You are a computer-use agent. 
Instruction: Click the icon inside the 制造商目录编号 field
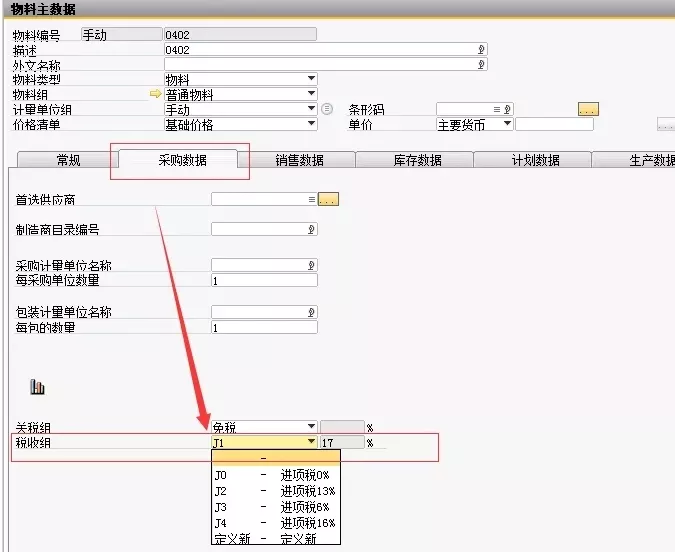pyautogui.click(x=312, y=229)
